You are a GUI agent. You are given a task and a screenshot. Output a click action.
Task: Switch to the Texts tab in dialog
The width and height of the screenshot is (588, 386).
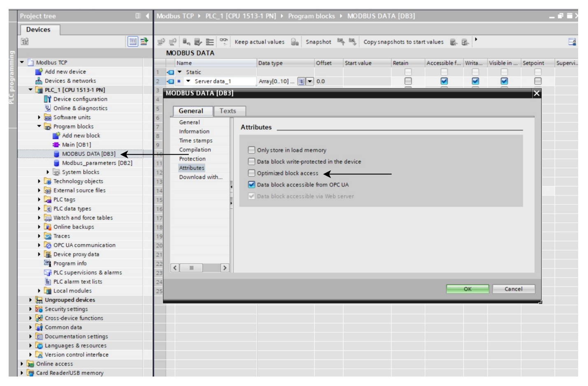click(228, 111)
